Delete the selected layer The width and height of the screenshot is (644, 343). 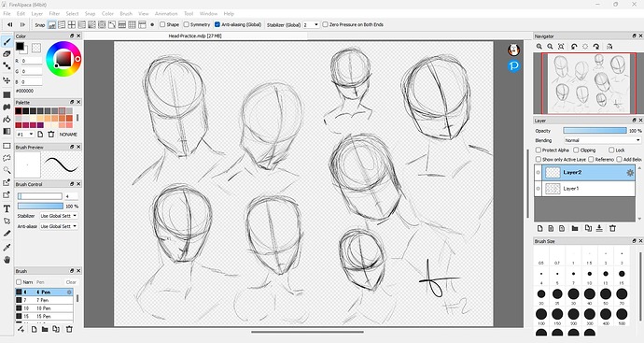pyautogui.click(x=612, y=228)
